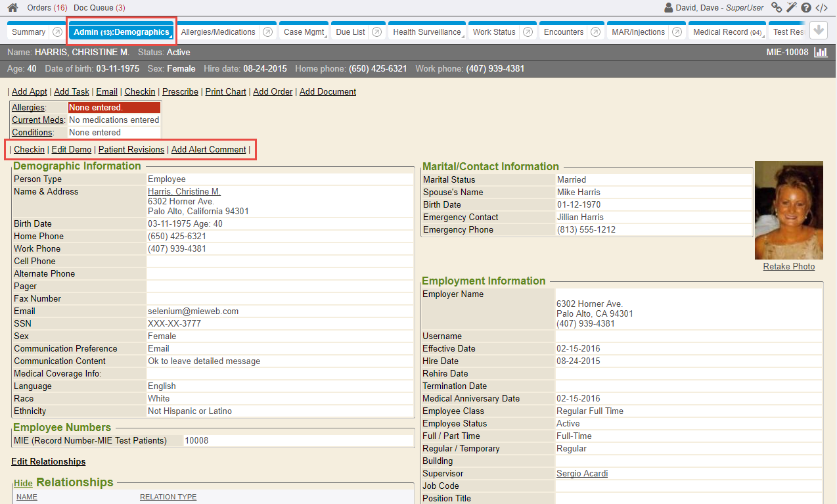Open the Medical Record tab

coord(727,32)
